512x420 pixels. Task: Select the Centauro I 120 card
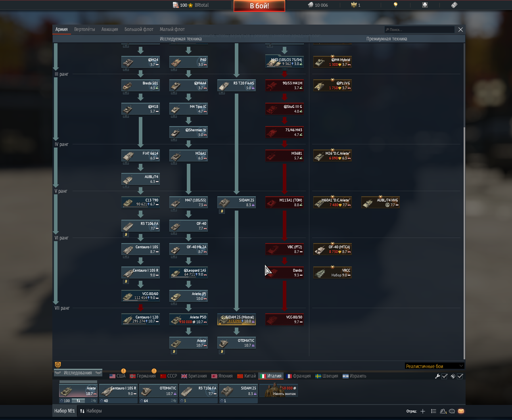140,319
